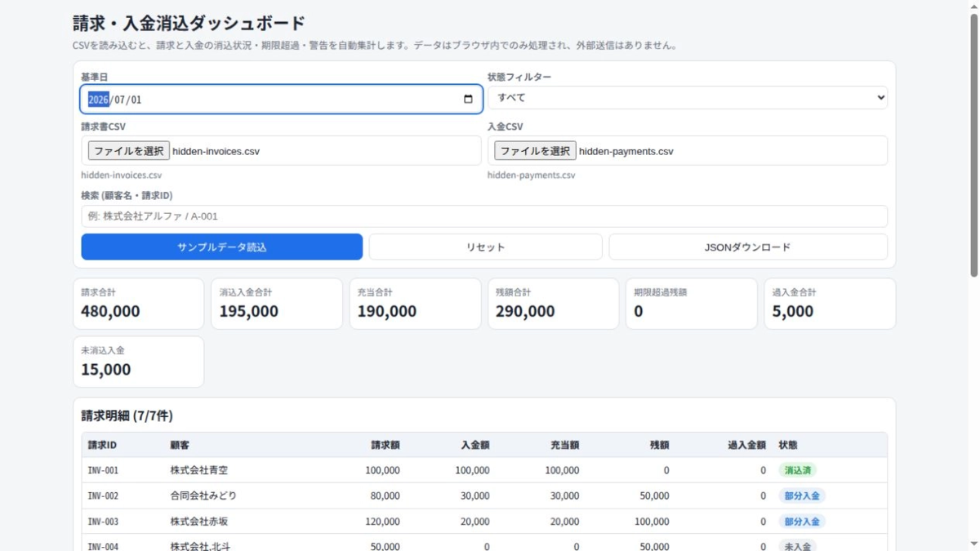Select the 消込入金合計 195,000 card

(277, 304)
